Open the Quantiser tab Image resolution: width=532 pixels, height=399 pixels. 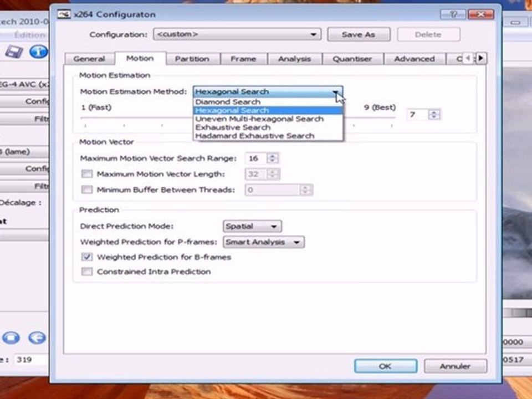point(352,59)
